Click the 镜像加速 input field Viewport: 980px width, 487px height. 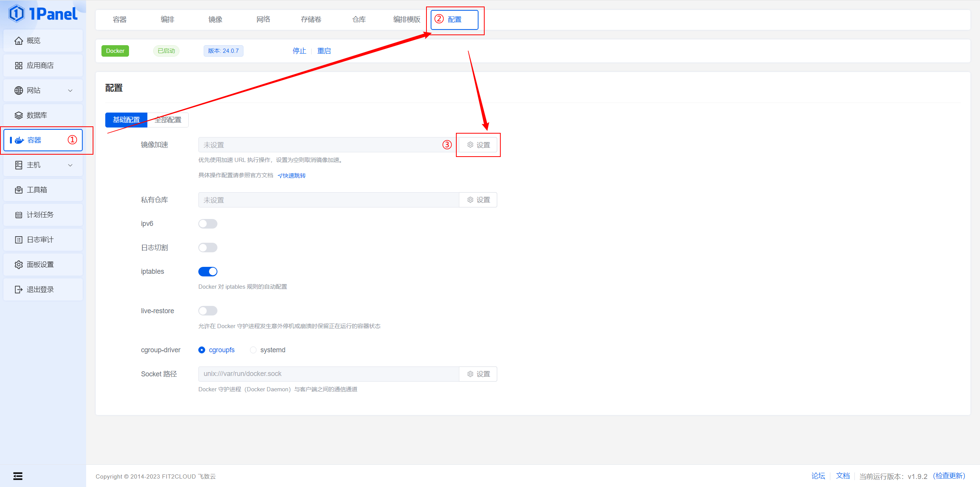pos(328,145)
